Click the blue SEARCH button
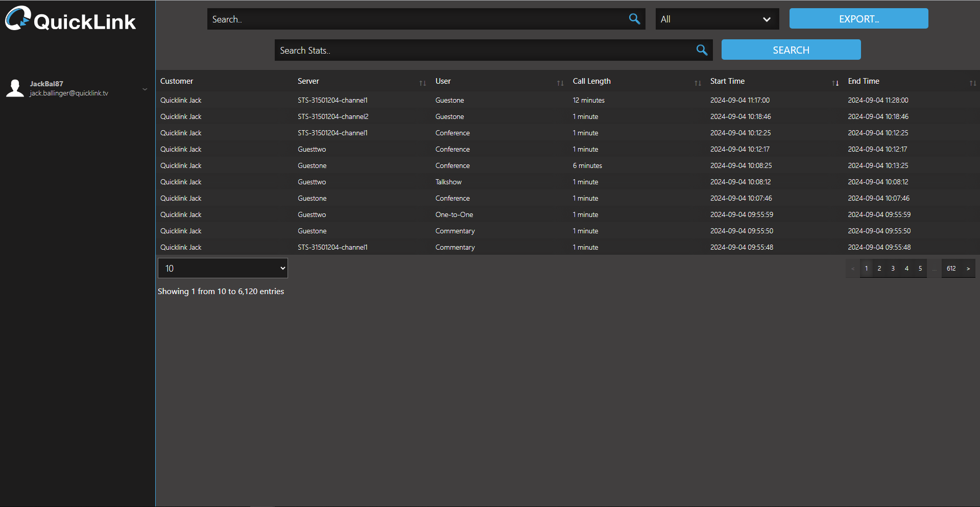Image resolution: width=980 pixels, height=507 pixels. [x=791, y=50]
